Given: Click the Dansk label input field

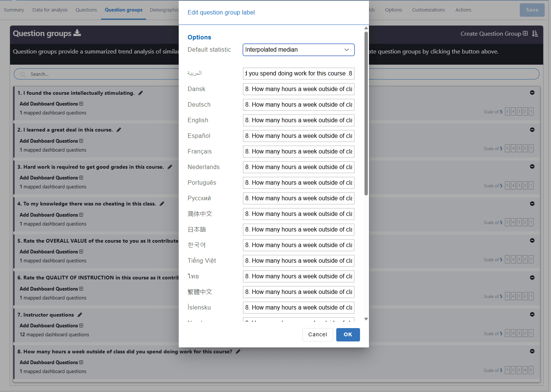Looking at the screenshot, I should [298, 89].
